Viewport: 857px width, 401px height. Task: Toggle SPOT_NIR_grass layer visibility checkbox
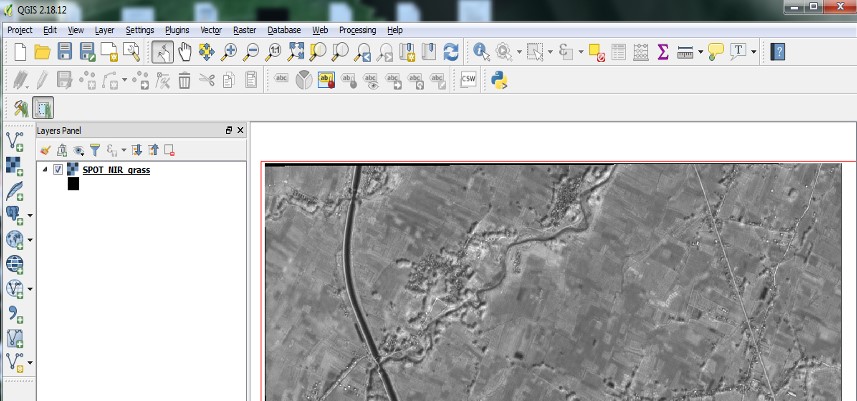tap(58, 170)
